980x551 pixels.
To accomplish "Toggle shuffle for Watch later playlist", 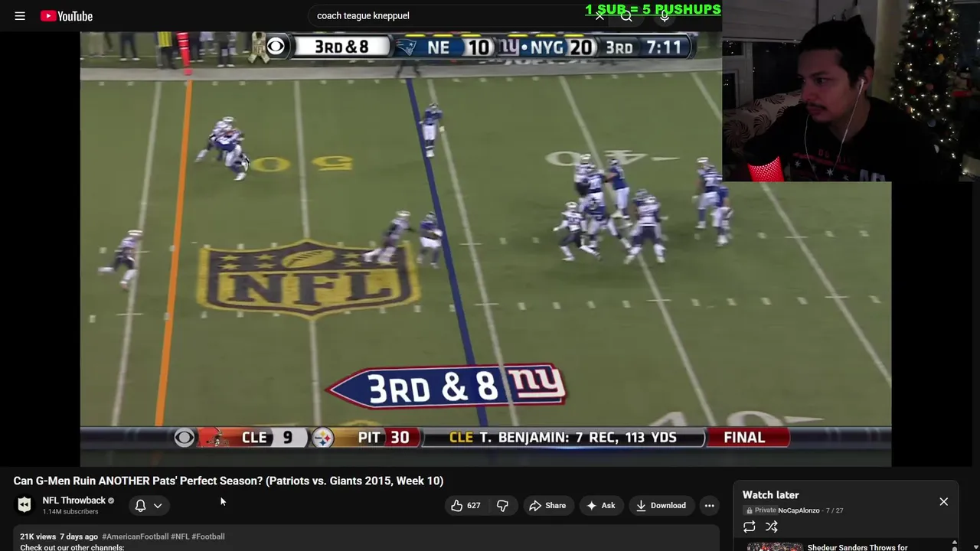I will click(x=772, y=527).
